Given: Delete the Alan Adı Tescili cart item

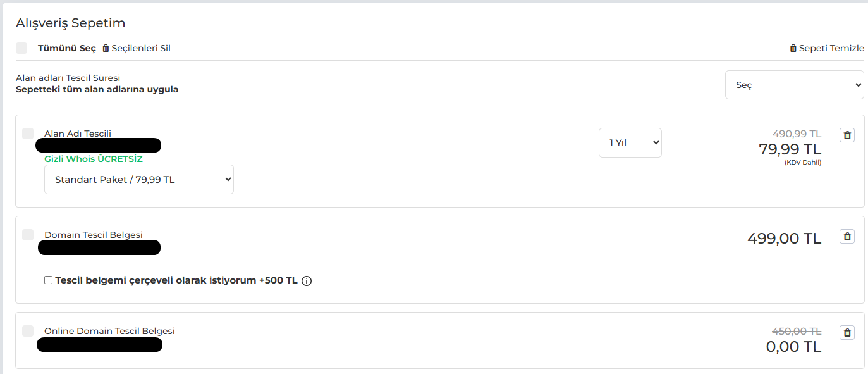Looking at the screenshot, I should coord(847,135).
